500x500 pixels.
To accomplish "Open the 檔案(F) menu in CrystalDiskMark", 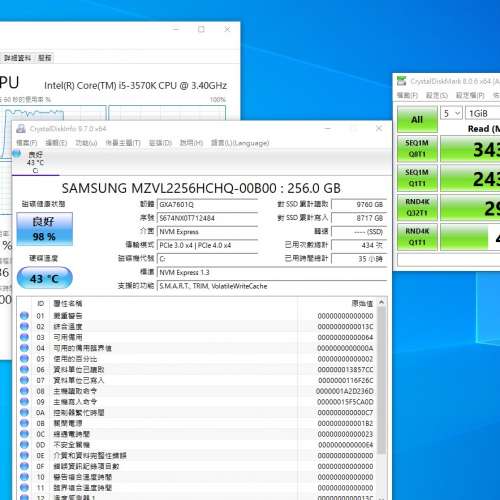I will pyautogui.click(x=407, y=96).
